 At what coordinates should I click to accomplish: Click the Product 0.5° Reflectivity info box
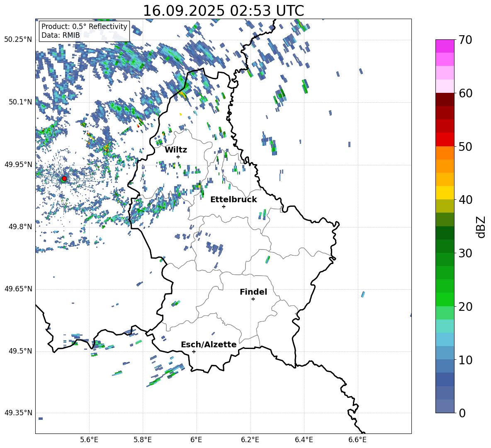[84, 31]
